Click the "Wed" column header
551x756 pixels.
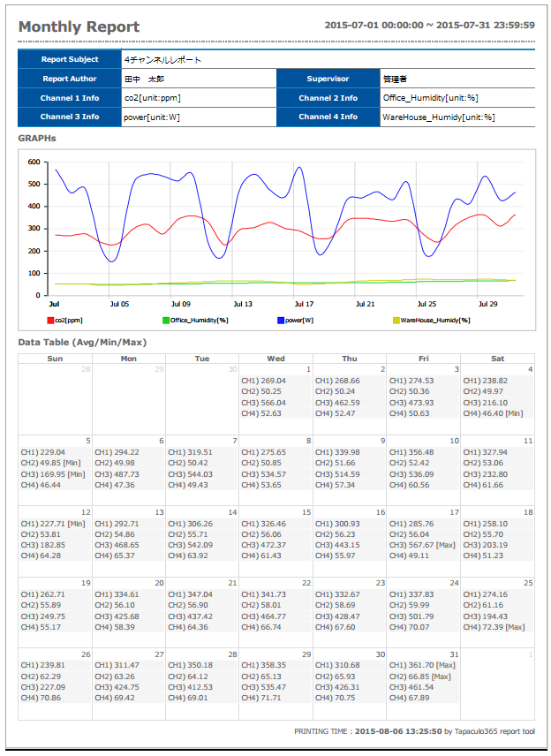pyautogui.click(x=275, y=359)
